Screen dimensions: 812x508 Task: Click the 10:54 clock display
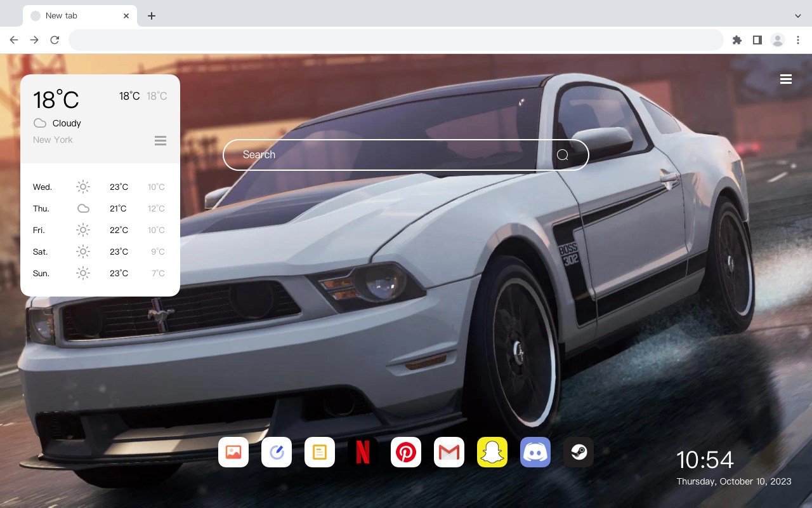705,460
